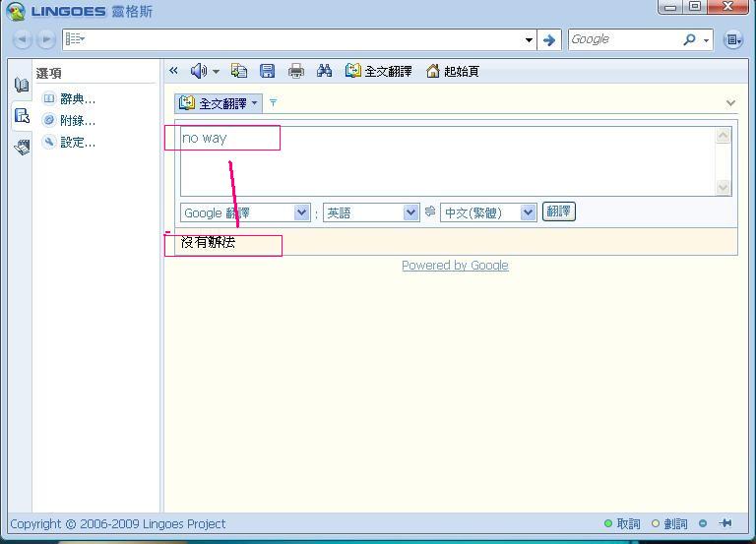Click the blue go-arrow search button
Screen dimensions: 756x544
(x=548, y=40)
